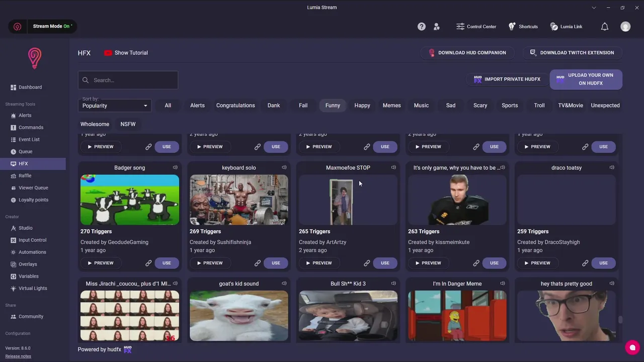Image resolution: width=644 pixels, height=362 pixels.
Task: Filter by Scary category
Action: coord(480,106)
